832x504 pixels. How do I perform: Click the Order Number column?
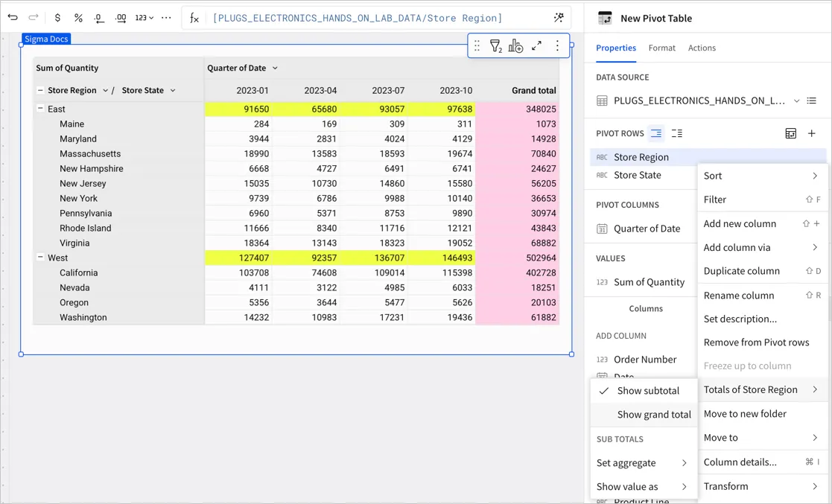(644, 359)
